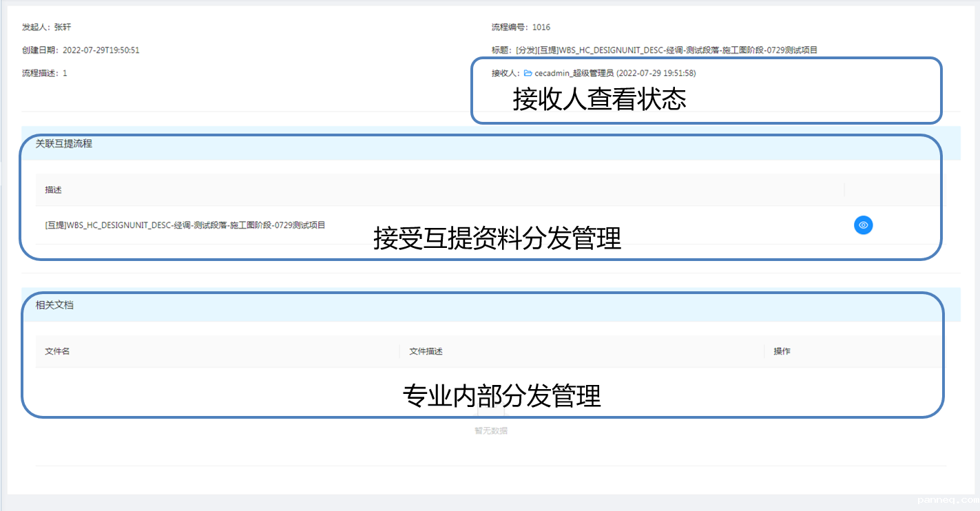Click the 流程描述 field value

pos(65,73)
